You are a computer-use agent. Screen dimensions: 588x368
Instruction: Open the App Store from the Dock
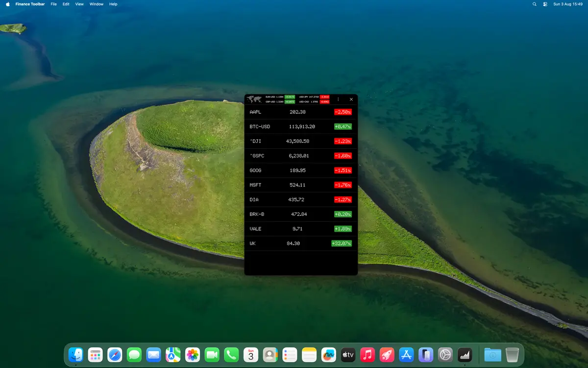tap(406, 354)
